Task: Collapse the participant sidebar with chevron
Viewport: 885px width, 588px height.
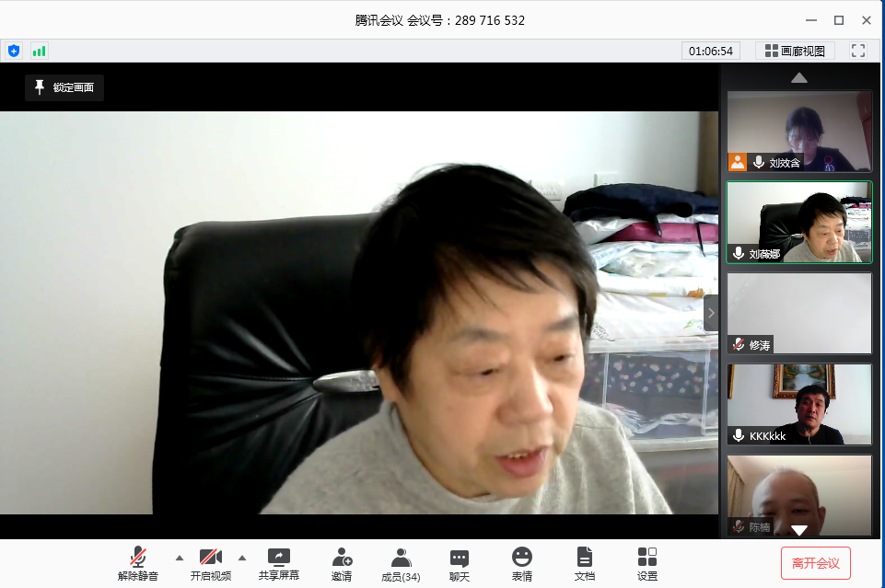Action: (710, 313)
